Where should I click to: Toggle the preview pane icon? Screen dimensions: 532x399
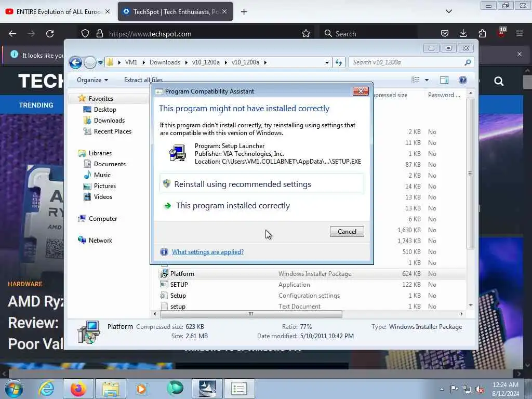pyautogui.click(x=444, y=80)
